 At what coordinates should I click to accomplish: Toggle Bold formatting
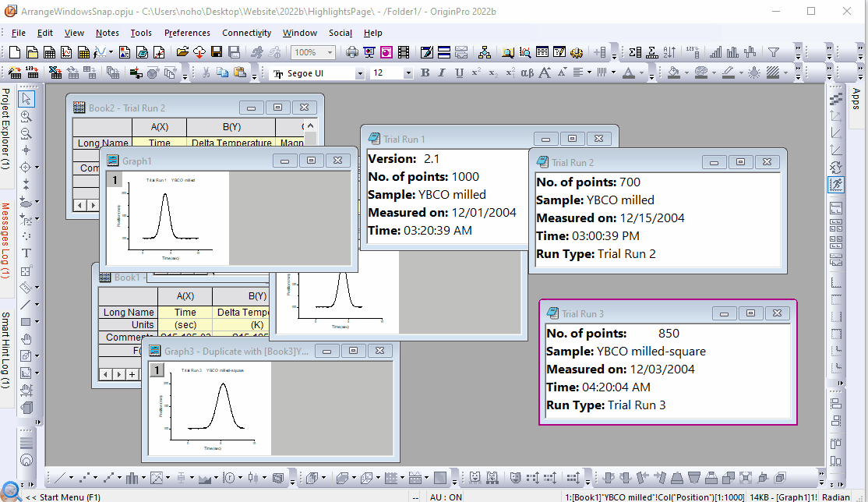coord(425,72)
